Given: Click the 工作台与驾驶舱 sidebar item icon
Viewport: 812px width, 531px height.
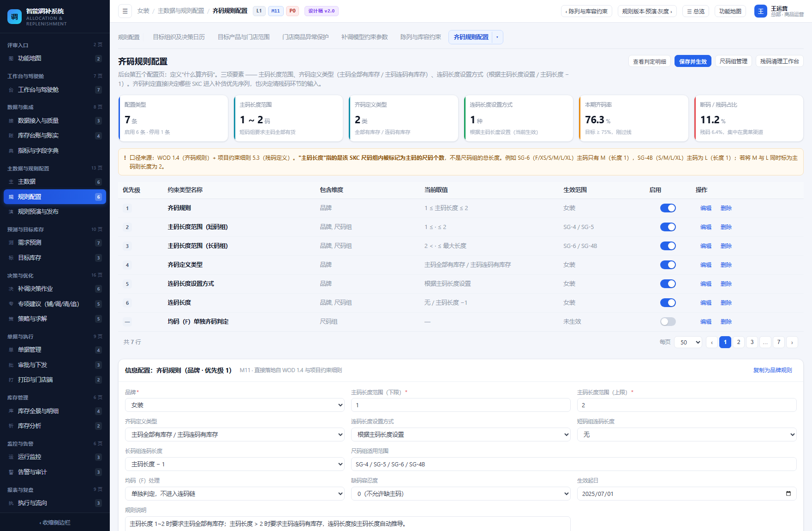Looking at the screenshot, I should [x=11, y=90].
